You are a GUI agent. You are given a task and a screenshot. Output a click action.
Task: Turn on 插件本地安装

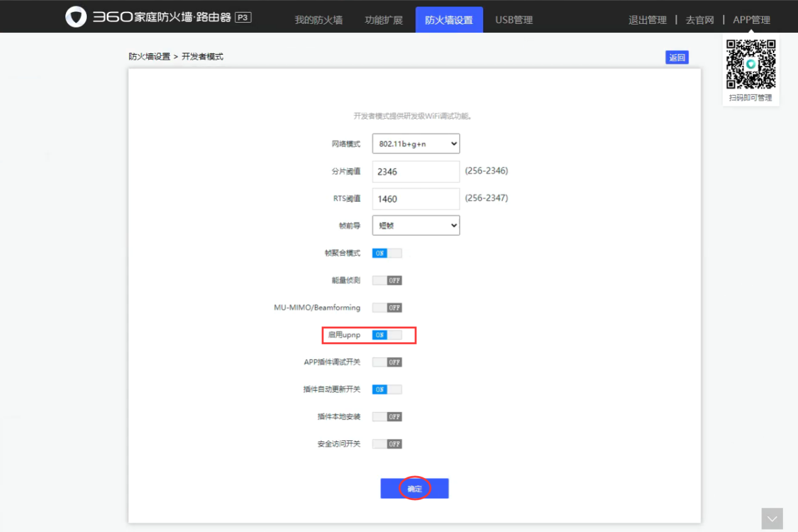387,416
